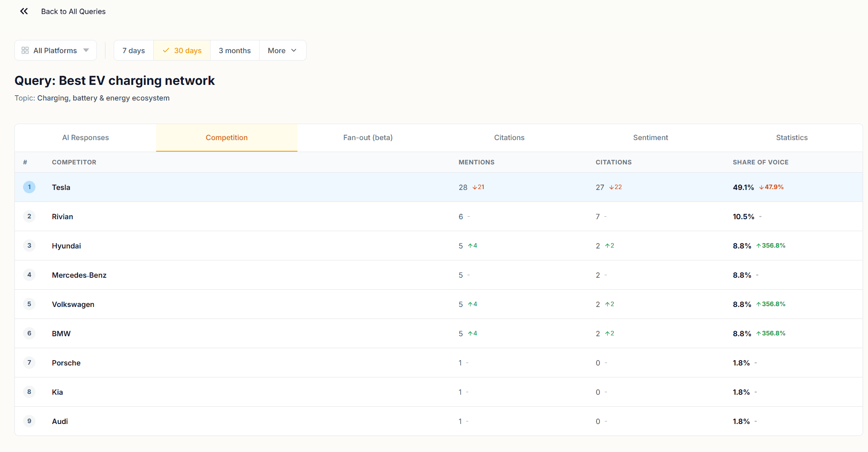
Task: Switch to the 3 months range
Action: coord(234,50)
